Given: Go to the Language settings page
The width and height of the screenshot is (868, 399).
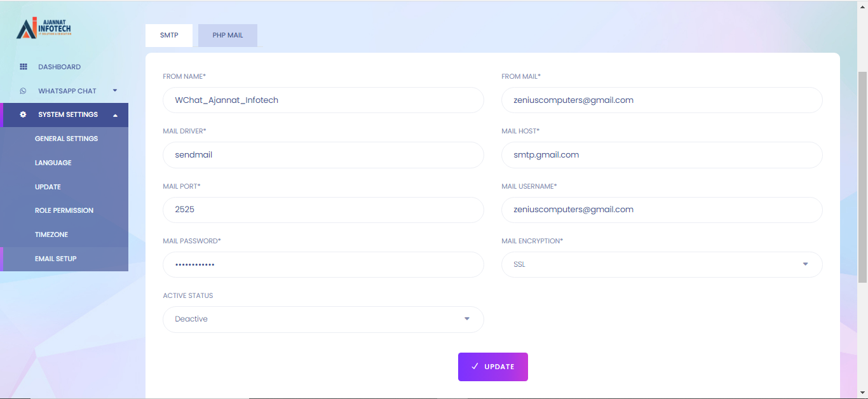Looking at the screenshot, I should click(53, 163).
